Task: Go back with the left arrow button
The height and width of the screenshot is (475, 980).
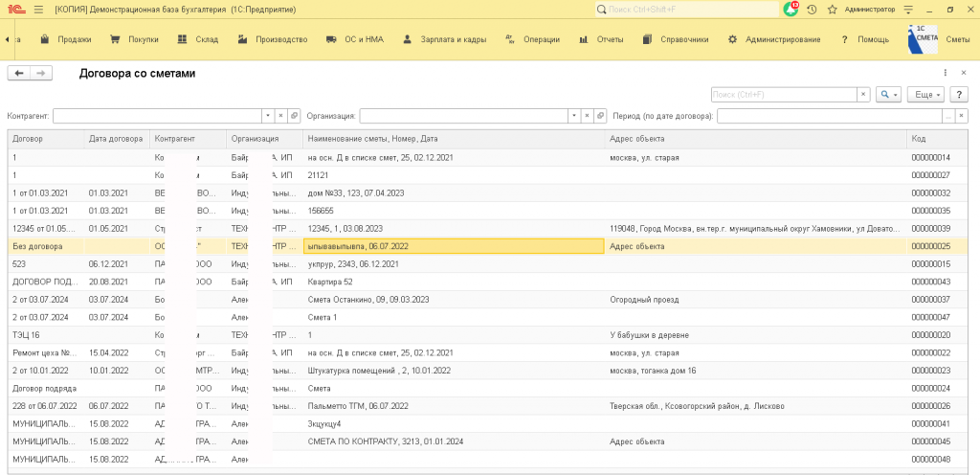Action: point(19,74)
